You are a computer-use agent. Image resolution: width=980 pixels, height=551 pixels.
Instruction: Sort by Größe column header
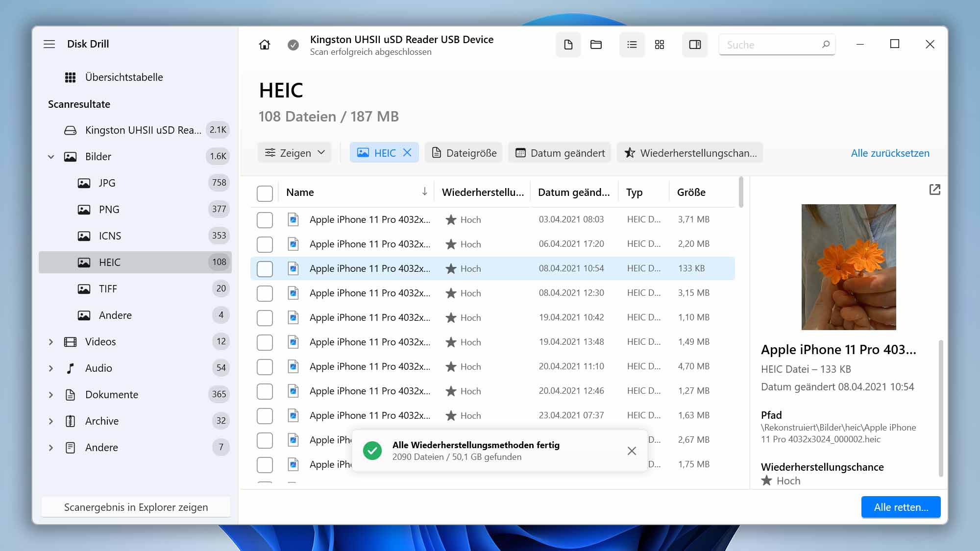tap(691, 192)
